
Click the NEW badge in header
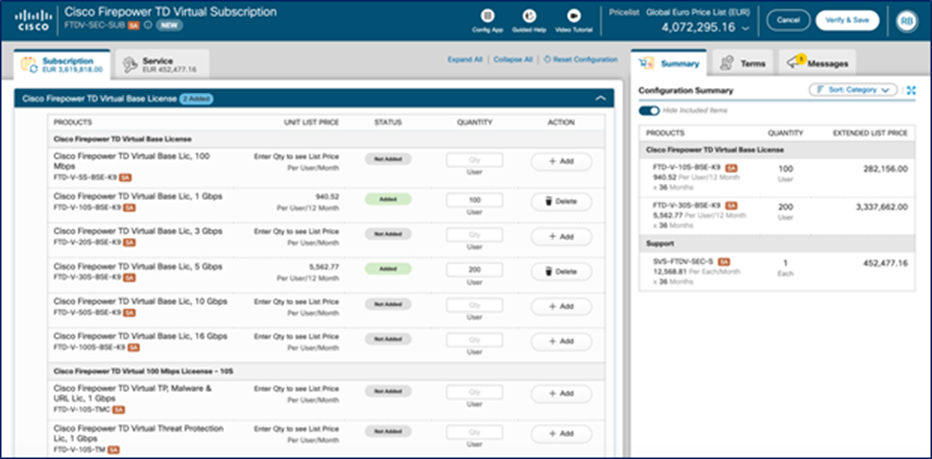[169, 26]
